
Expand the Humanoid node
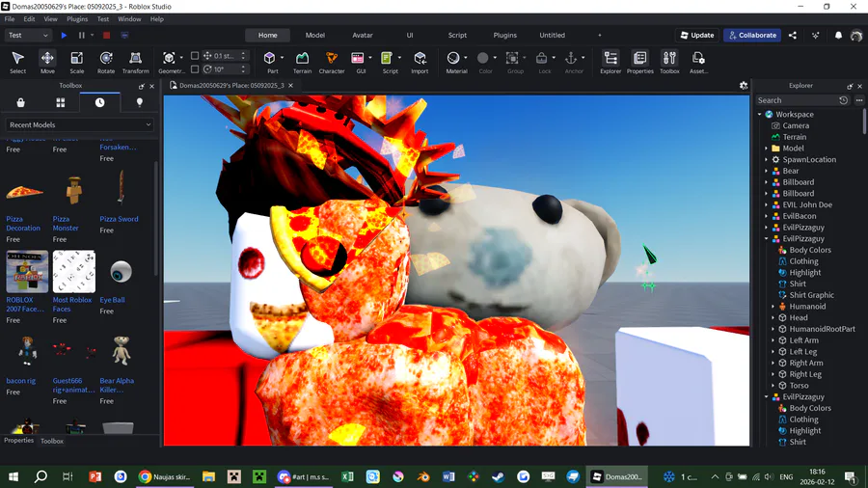[x=773, y=306]
